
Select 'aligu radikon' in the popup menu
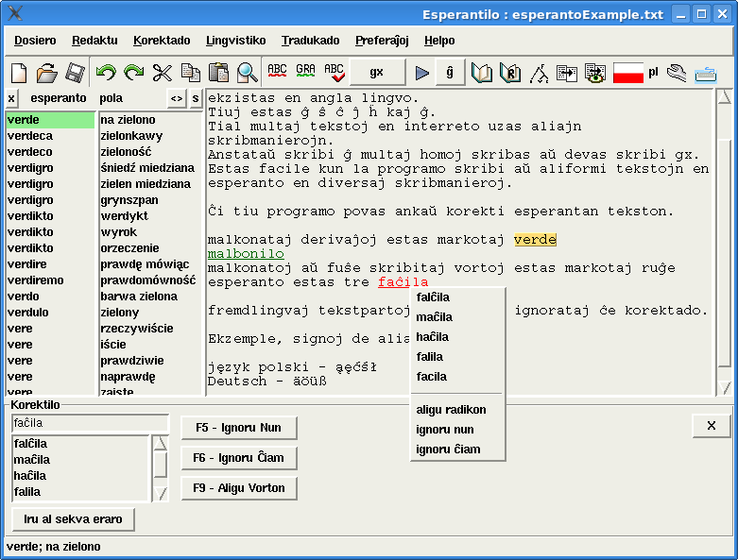coord(451,410)
